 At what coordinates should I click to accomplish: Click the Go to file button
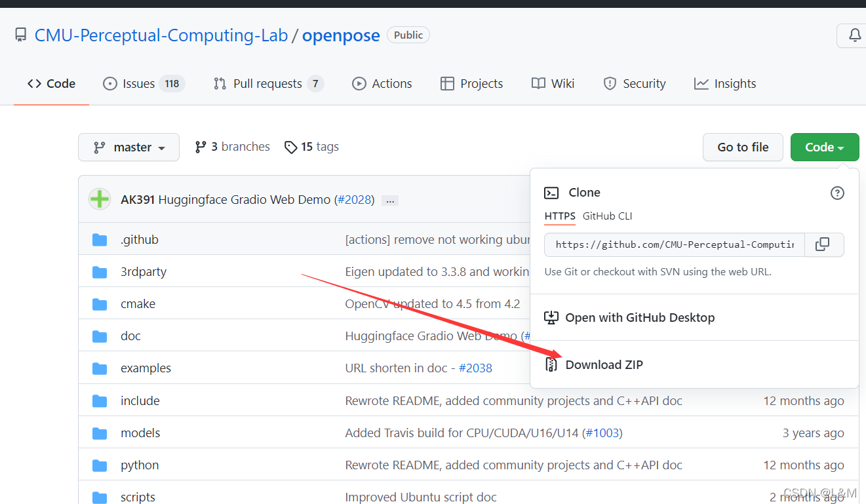click(742, 147)
